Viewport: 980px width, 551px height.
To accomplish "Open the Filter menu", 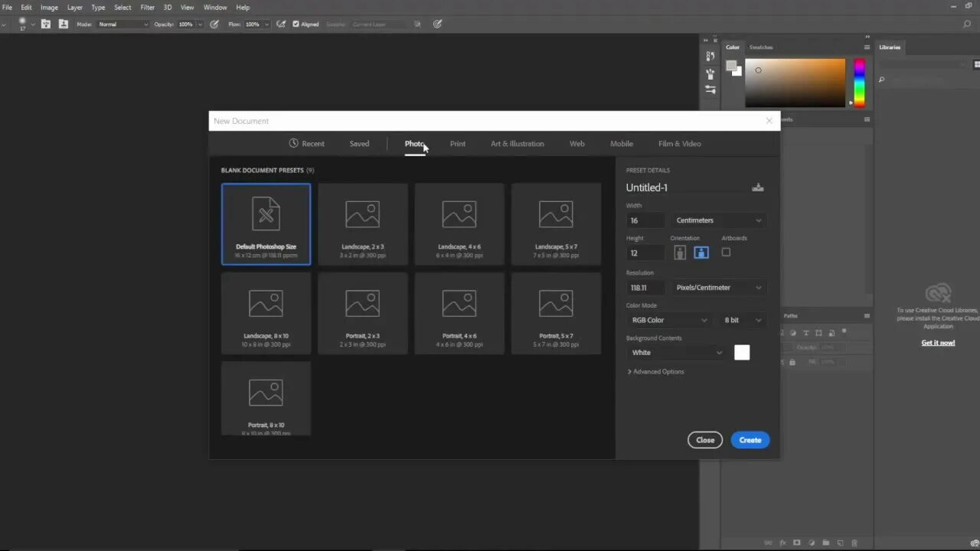I will 148,7.
